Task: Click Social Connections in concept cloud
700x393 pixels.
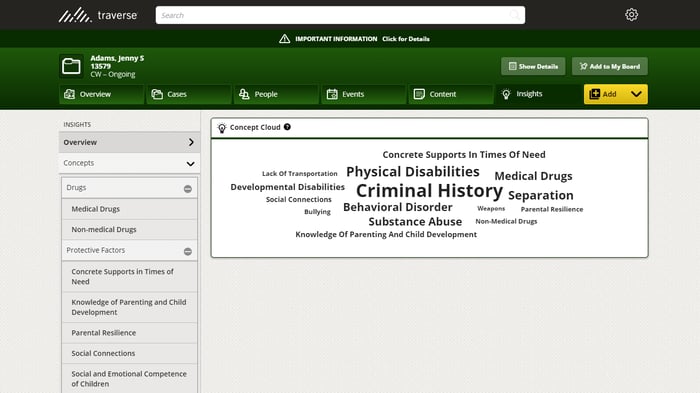Action: tap(299, 200)
